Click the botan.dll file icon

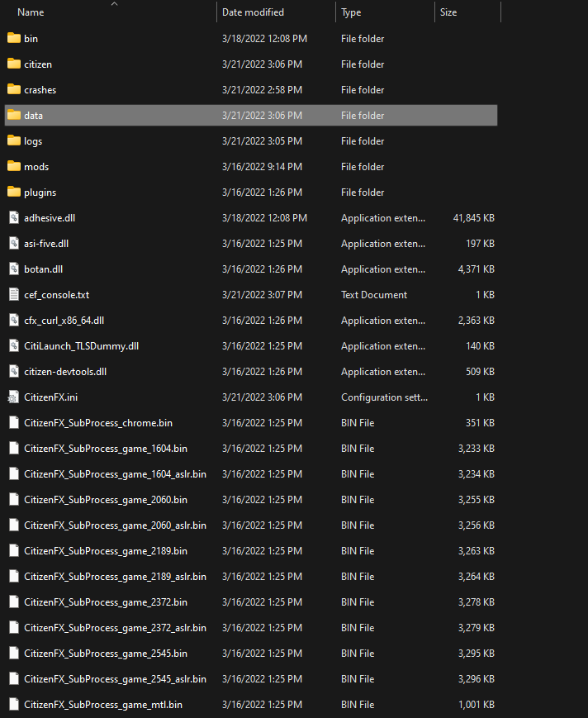click(14, 269)
